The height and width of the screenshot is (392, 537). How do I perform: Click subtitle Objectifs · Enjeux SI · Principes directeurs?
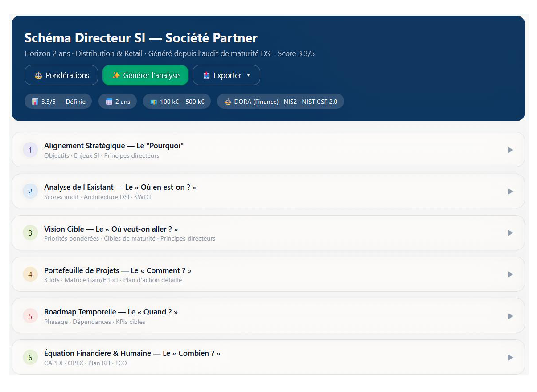click(x=102, y=156)
